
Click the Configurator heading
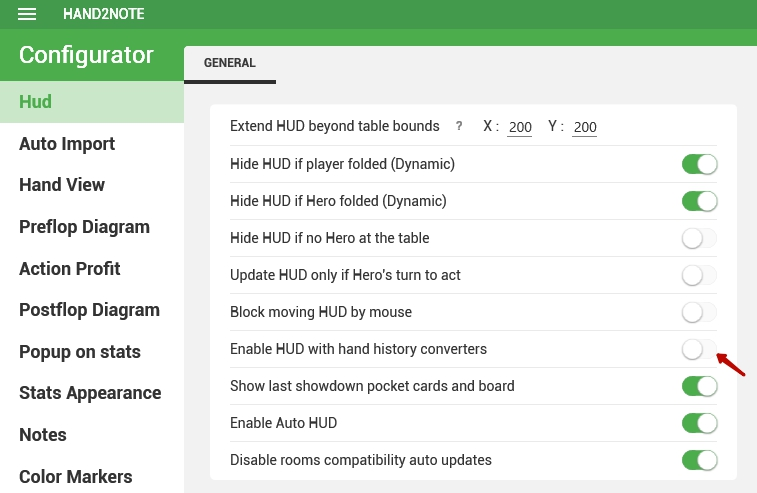click(86, 55)
